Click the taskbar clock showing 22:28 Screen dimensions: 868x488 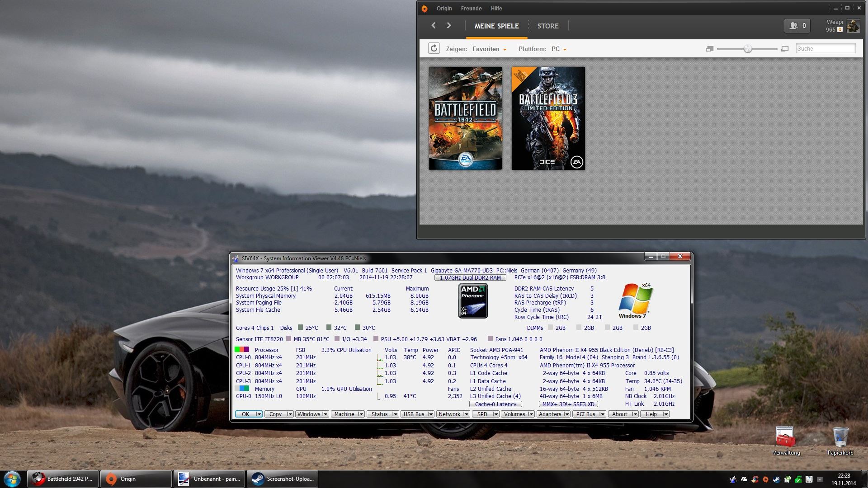pyautogui.click(x=844, y=479)
